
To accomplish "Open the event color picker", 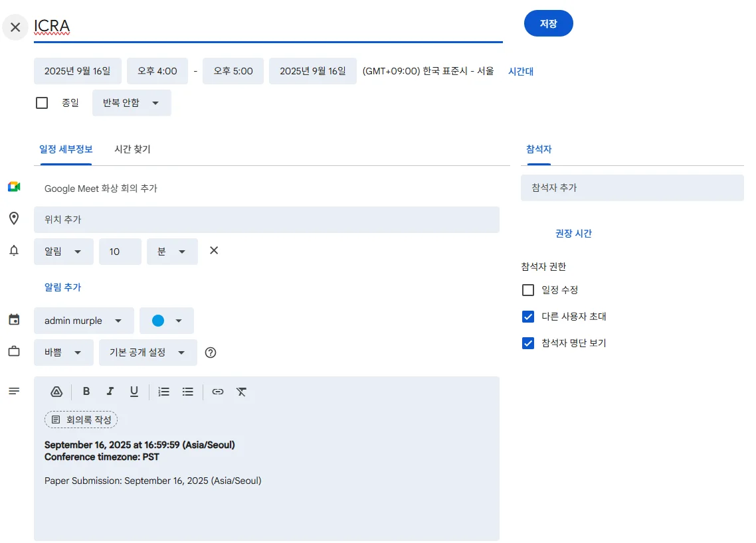I will point(167,321).
